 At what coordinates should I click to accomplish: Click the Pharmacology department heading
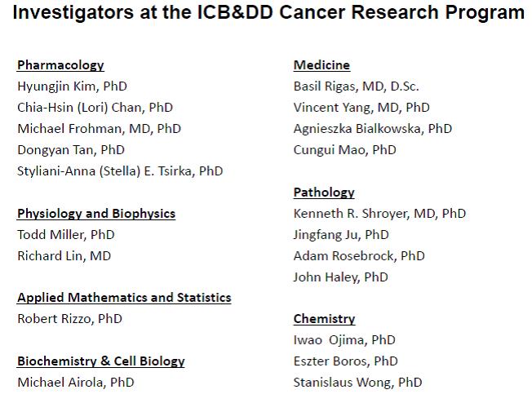pos(60,65)
